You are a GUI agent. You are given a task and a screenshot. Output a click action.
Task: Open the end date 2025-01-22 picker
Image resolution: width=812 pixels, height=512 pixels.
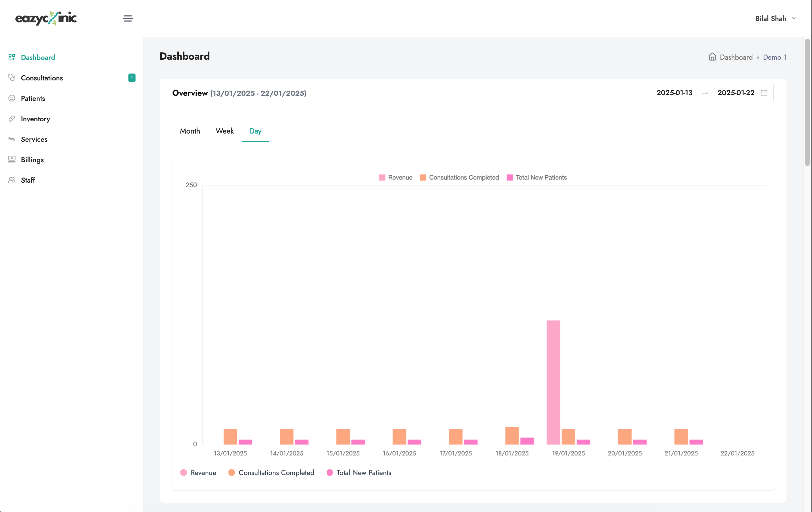pos(736,93)
